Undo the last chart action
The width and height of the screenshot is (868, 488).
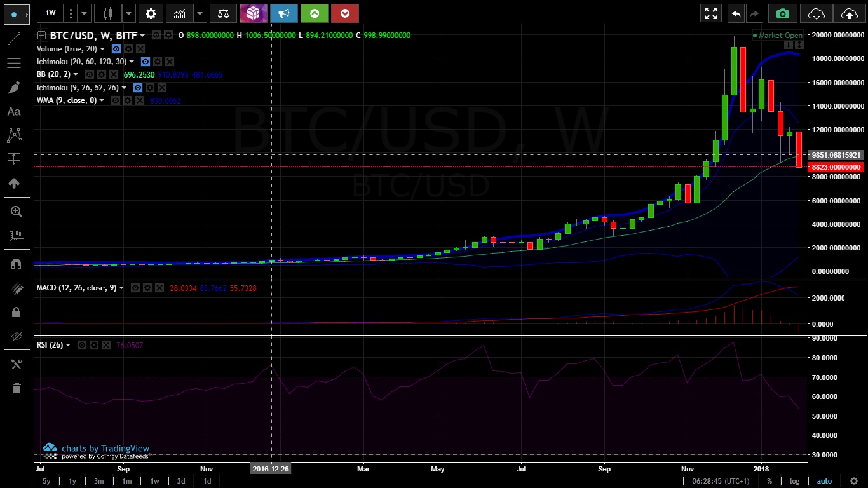736,13
